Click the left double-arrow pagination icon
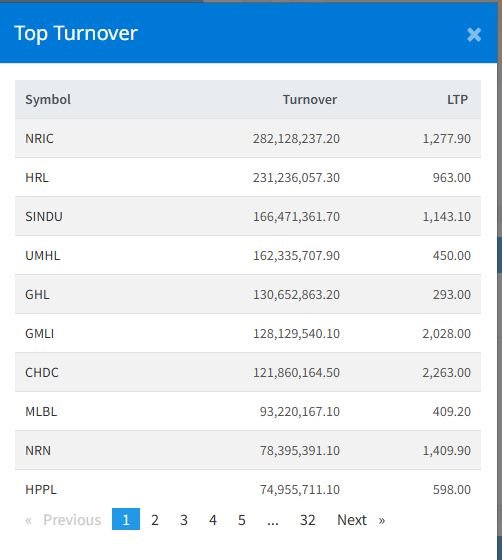502x560 pixels. pos(28,520)
